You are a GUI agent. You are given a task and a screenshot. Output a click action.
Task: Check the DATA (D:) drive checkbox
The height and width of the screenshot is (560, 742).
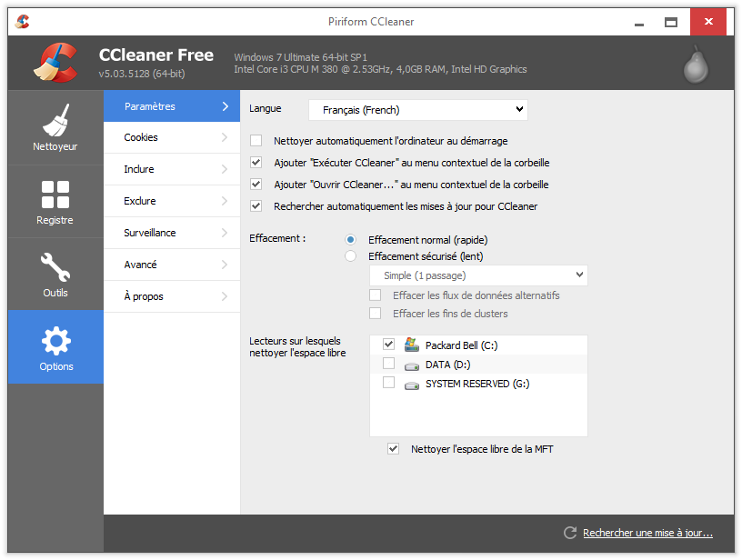coord(389,364)
